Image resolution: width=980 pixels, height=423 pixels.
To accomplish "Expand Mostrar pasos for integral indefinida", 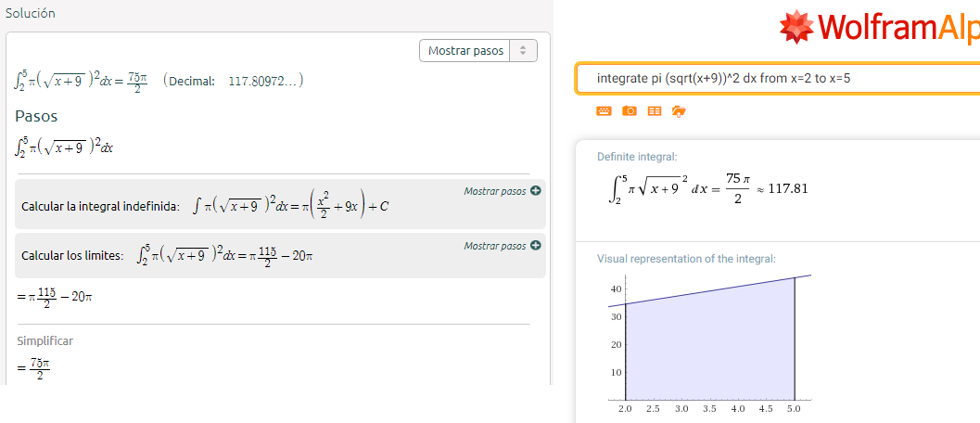I will click(x=495, y=191).
